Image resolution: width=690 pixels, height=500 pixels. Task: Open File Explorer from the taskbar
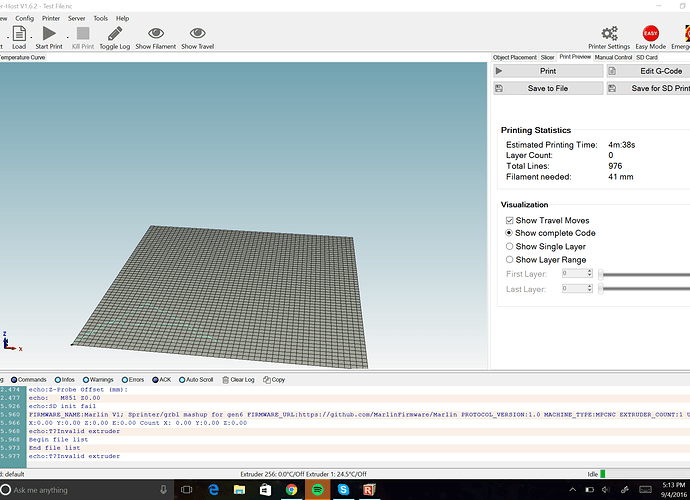click(239, 490)
